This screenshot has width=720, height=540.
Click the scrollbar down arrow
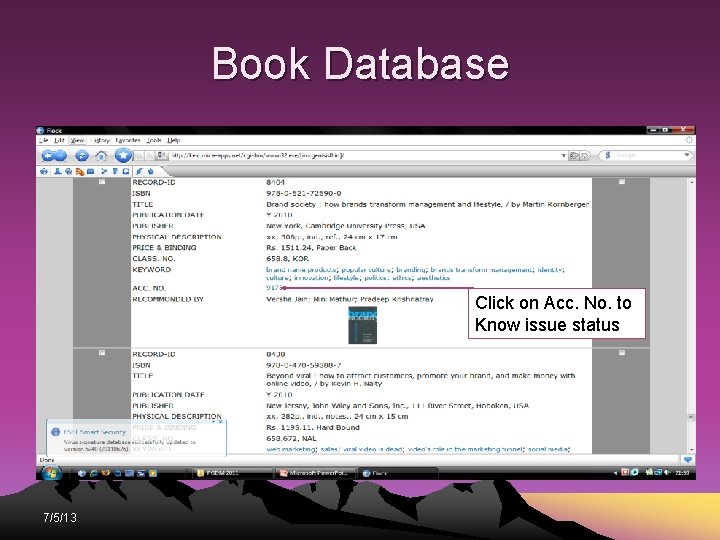691,450
